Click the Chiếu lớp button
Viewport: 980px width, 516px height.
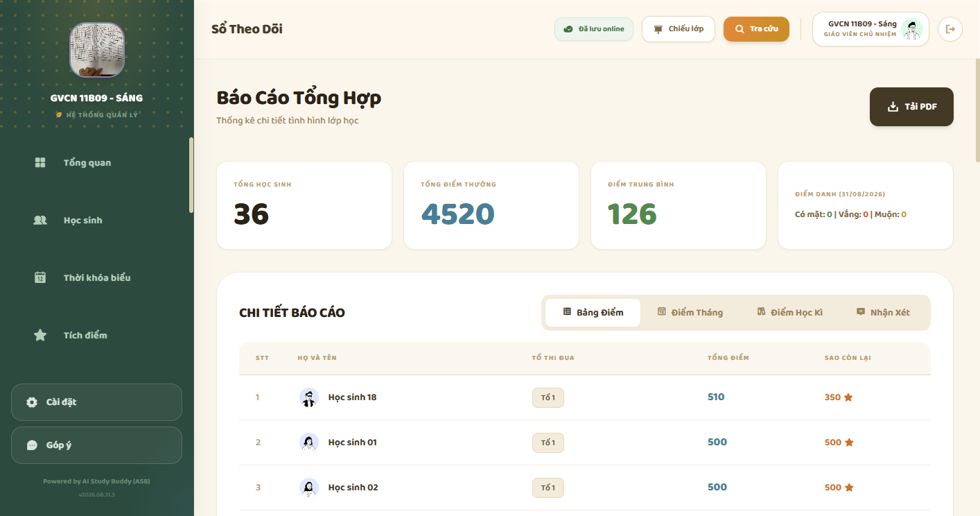(x=679, y=29)
